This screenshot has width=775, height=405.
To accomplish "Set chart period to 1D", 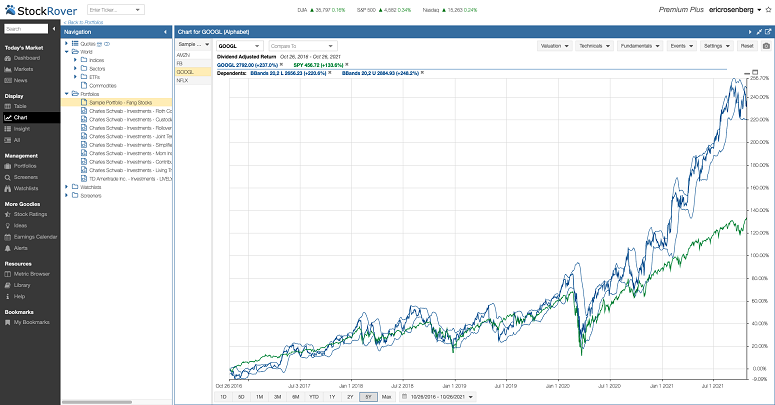I will (223, 397).
